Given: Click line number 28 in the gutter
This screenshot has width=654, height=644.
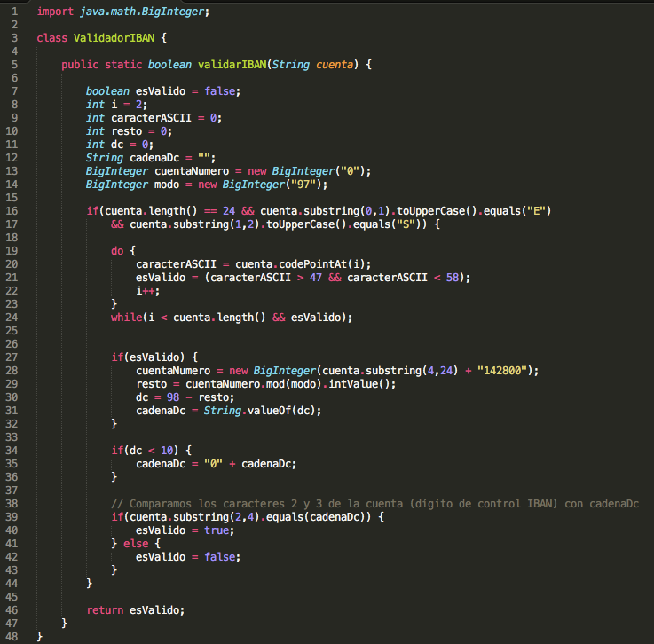Looking at the screenshot, I should 12,371.
